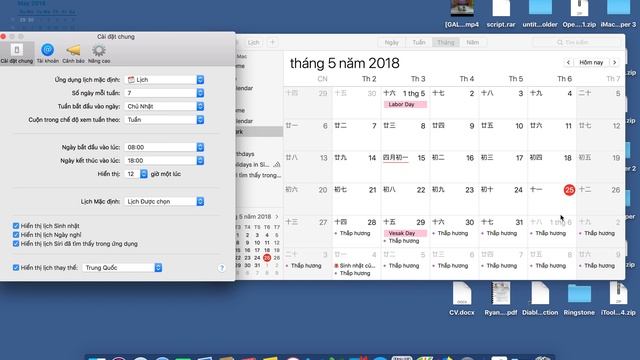640x360 pixels.
Task: Open Thắp hương event on May 30
Action: coord(451,233)
